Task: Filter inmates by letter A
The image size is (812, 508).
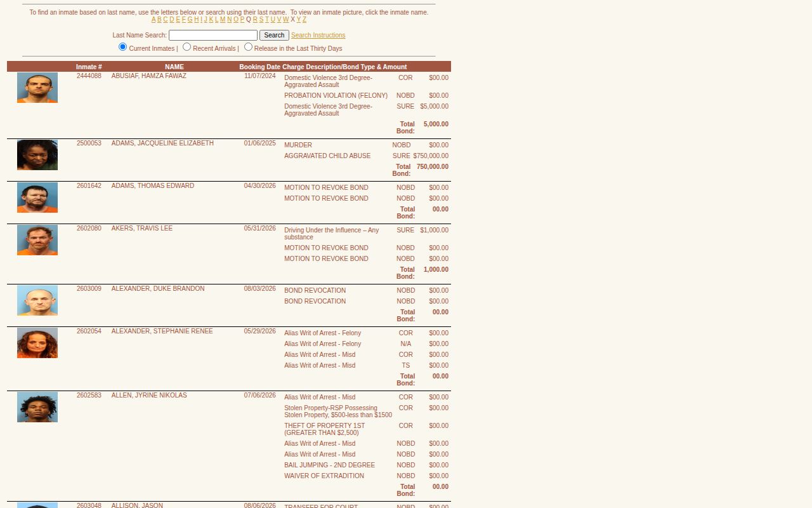Action: 154,20
